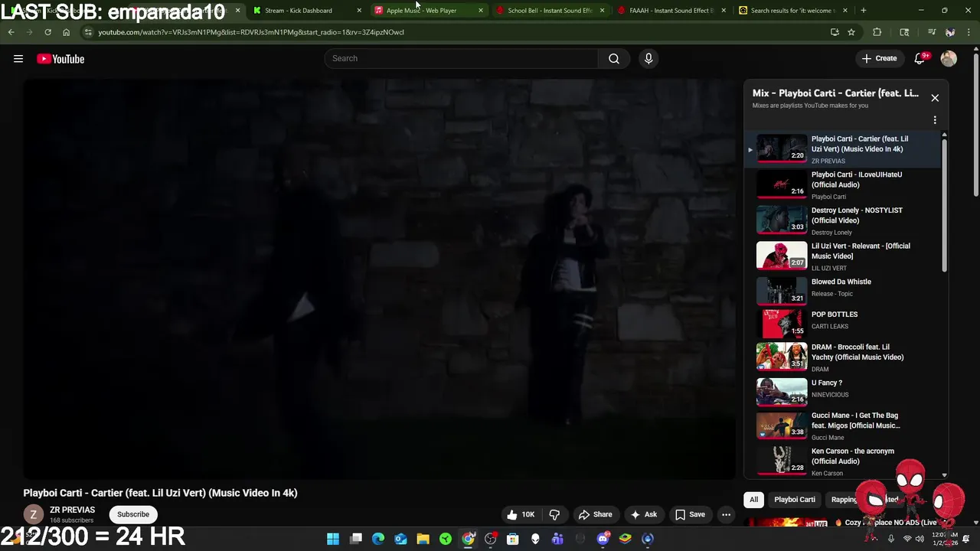Viewport: 980px width, 551px height.
Task: Play Blowed Da Whistle from mix
Action: (x=842, y=289)
